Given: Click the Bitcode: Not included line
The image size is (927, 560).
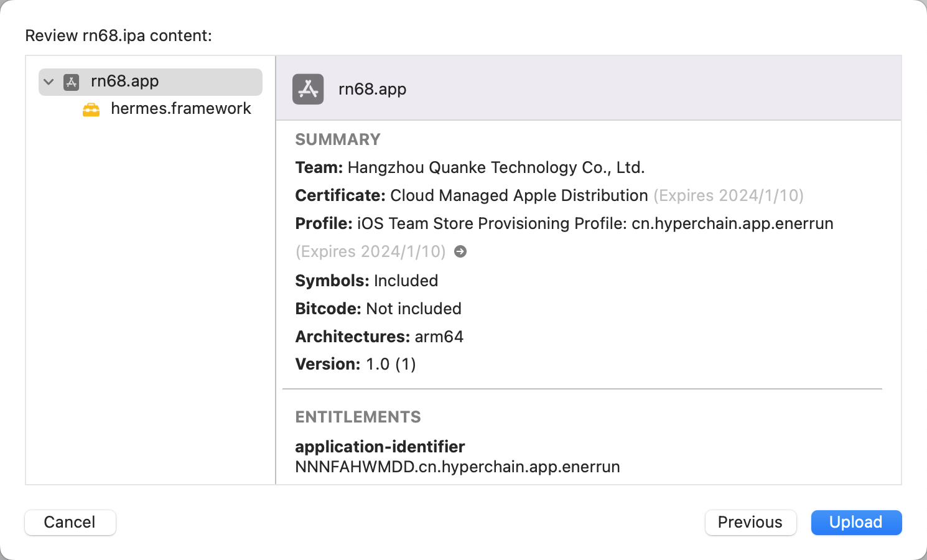Looking at the screenshot, I should coord(378,309).
